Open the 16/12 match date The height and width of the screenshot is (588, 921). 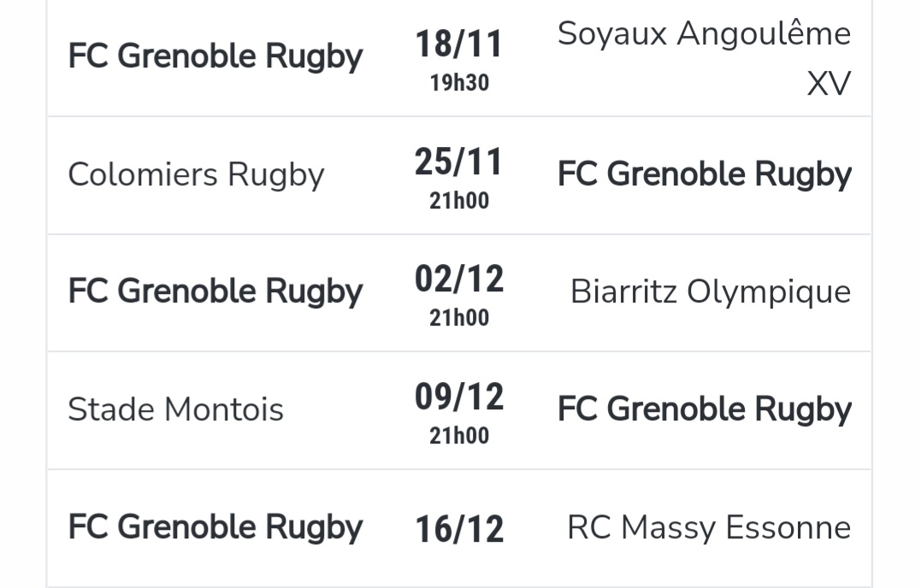pyautogui.click(x=459, y=529)
